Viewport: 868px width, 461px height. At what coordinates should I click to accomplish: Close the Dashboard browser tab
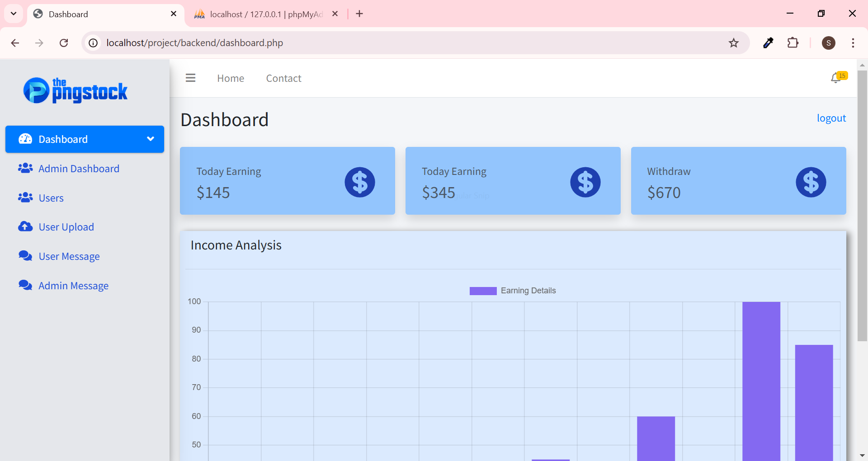[x=174, y=14]
